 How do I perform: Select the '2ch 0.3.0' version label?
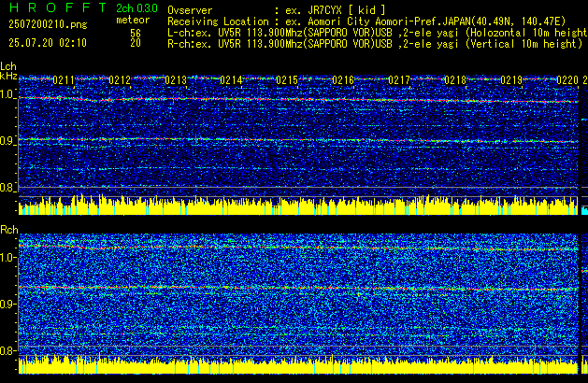pos(136,8)
